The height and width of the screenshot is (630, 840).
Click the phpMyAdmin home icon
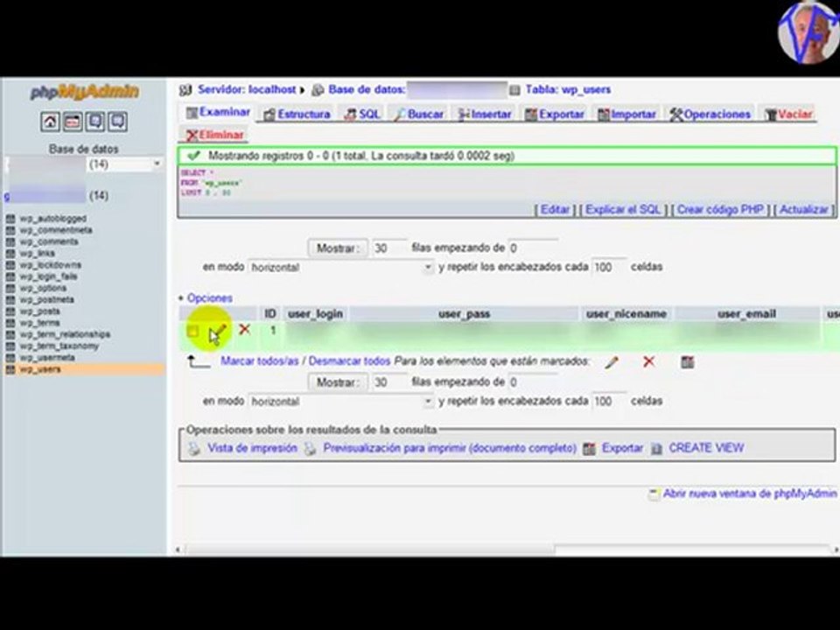coord(50,122)
